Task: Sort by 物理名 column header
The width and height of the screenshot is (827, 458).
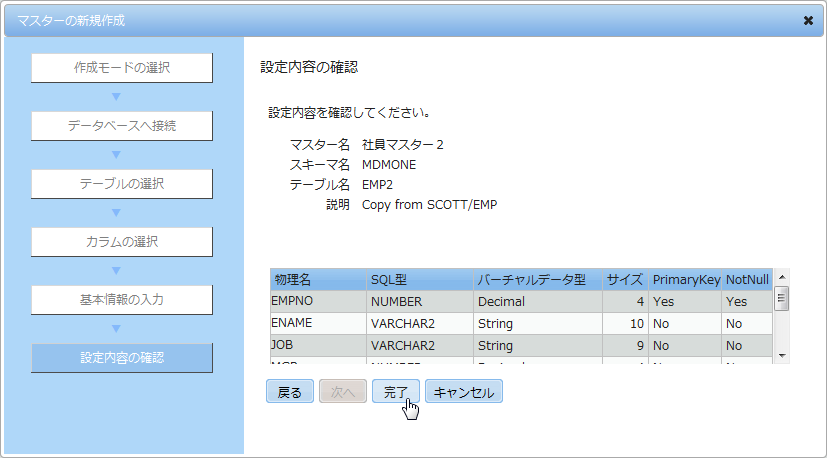Action: [318, 280]
